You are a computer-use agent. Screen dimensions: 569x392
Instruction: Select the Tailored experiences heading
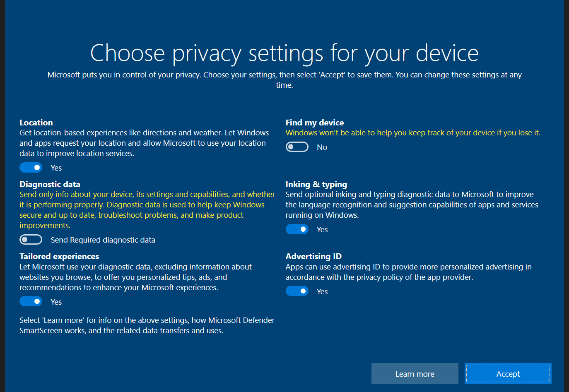59,256
